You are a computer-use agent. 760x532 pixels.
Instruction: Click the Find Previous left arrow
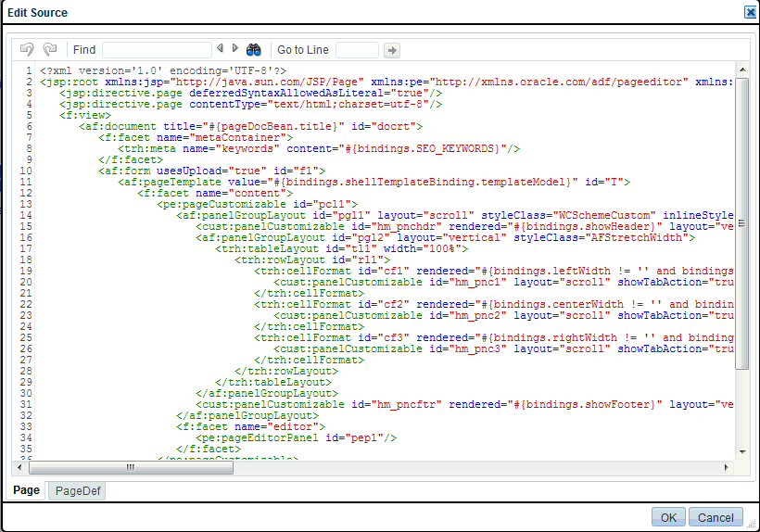pos(220,48)
